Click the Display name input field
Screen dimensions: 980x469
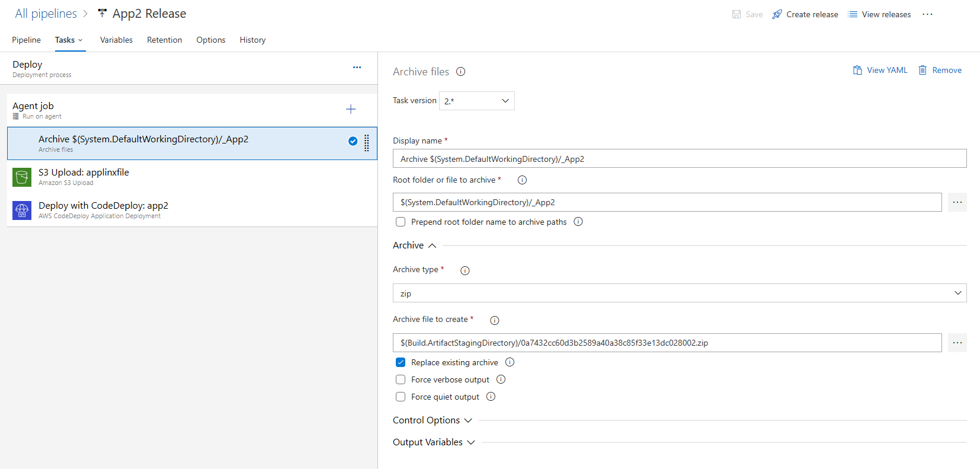(x=680, y=158)
